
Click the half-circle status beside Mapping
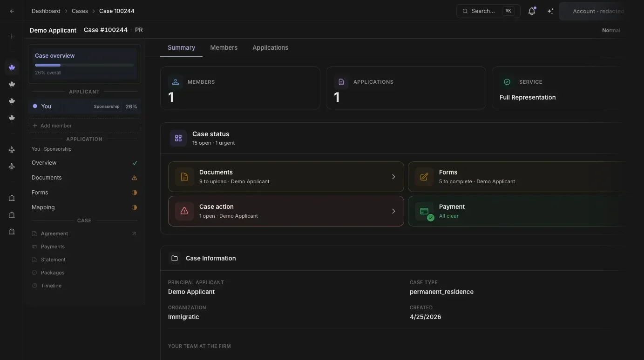click(135, 207)
